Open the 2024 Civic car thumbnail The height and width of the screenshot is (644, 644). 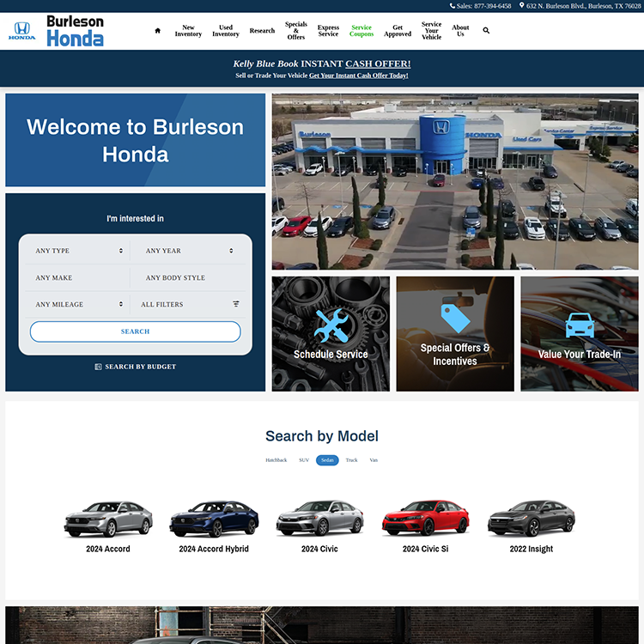click(x=320, y=519)
